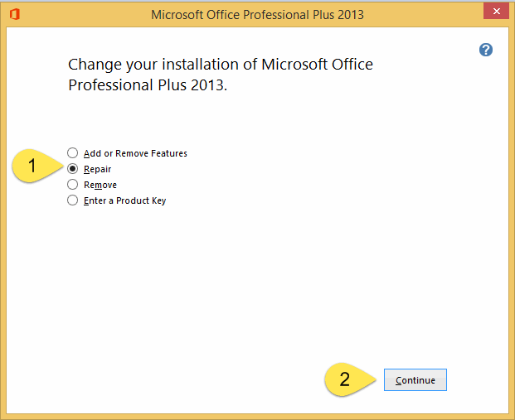Open help via blue question mark icon
This screenshot has width=515, height=420.
486,50
